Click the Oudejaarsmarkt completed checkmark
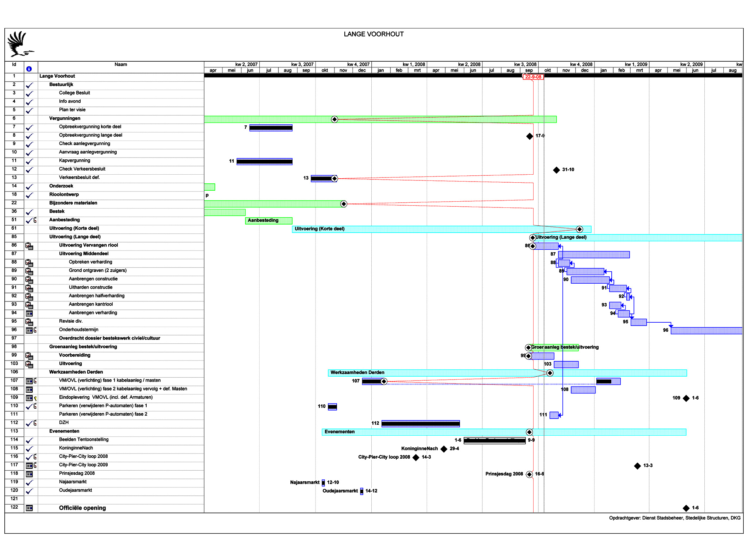This screenshot has width=747, height=560. click(x=30, y=491)
